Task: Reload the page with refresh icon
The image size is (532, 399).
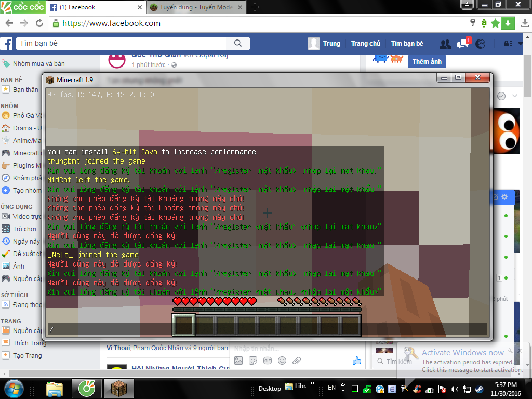Action: [x=39, y=23]
